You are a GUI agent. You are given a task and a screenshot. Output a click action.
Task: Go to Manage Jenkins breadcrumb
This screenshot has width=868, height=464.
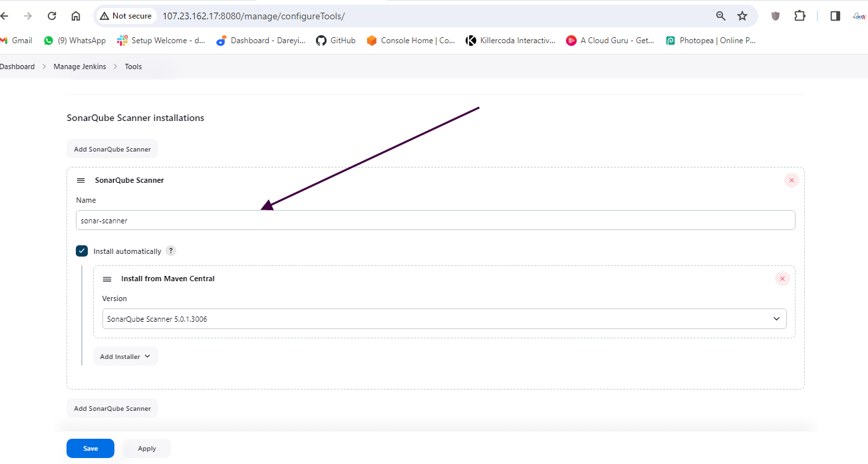pyautogui.click(x=80, y=66)
